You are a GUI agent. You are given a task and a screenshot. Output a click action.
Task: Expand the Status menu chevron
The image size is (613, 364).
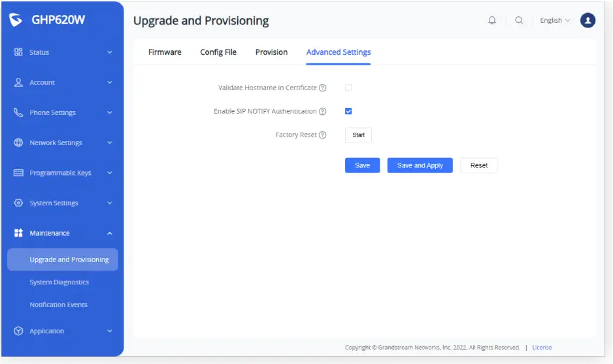[110, 52]
